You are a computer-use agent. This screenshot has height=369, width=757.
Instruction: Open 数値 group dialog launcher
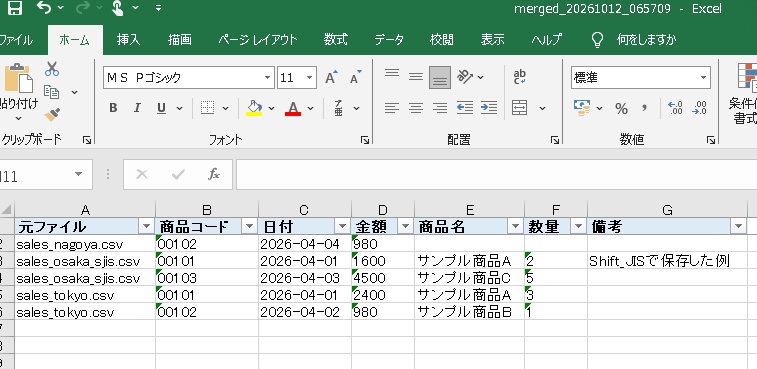pyautogui.click(x=711, y=140)
